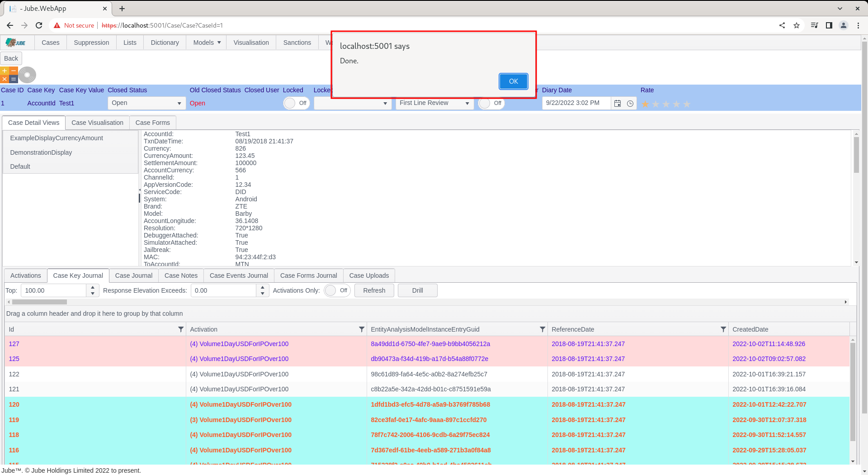Set rating to five stars

tap(687, 104)
